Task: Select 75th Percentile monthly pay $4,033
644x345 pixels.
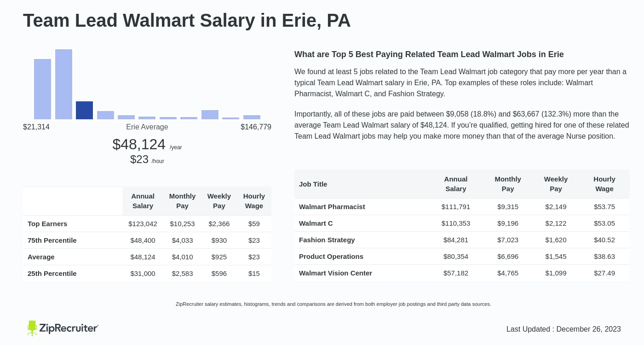Action: (x=182, y=240)
